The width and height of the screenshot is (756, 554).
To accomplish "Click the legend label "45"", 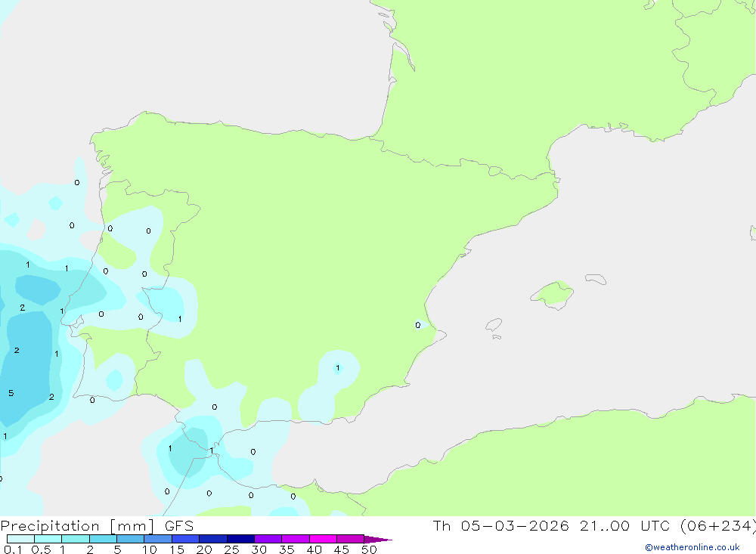I will tap(342, 549).
